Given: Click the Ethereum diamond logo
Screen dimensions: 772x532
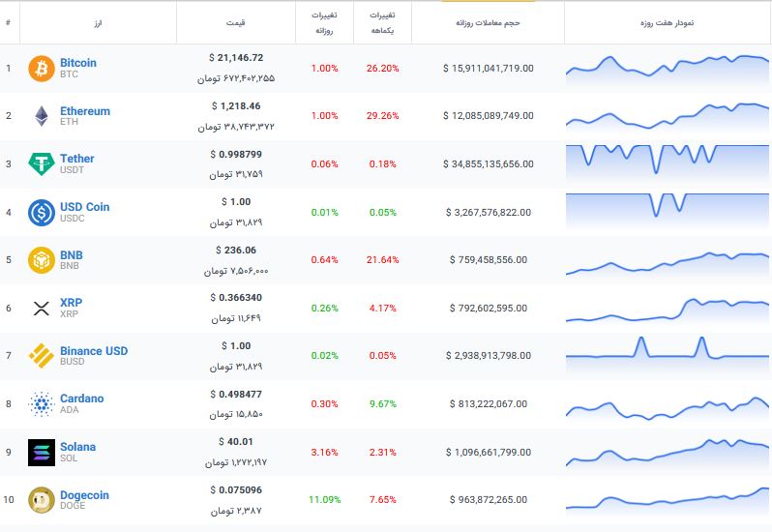Looking at the screenshot, I should coord(42,116).
